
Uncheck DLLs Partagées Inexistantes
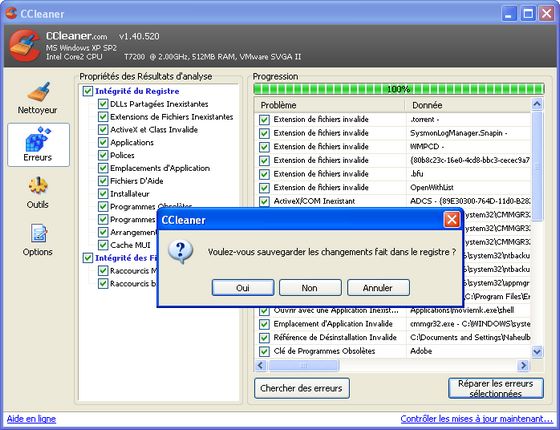[x=103, y=104]
